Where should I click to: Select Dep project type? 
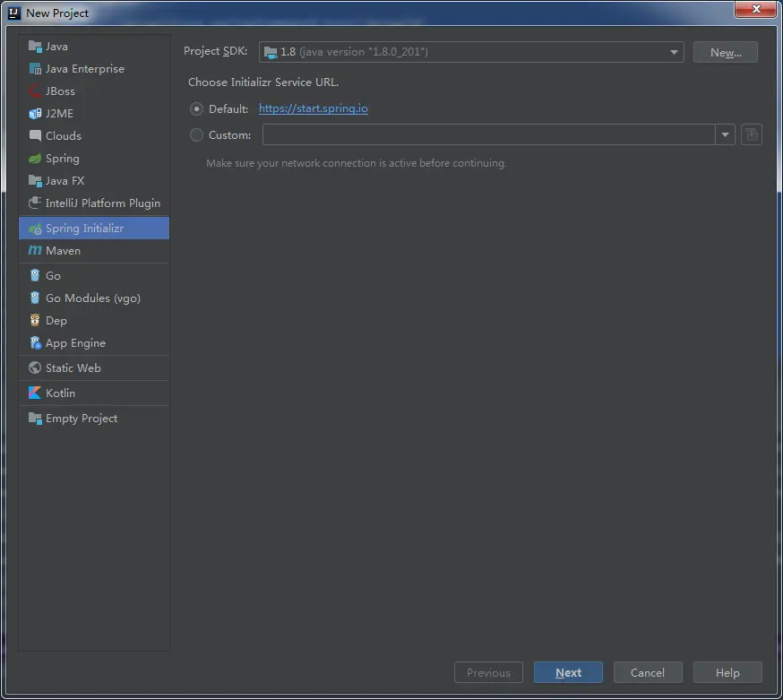tap(94, 320)
